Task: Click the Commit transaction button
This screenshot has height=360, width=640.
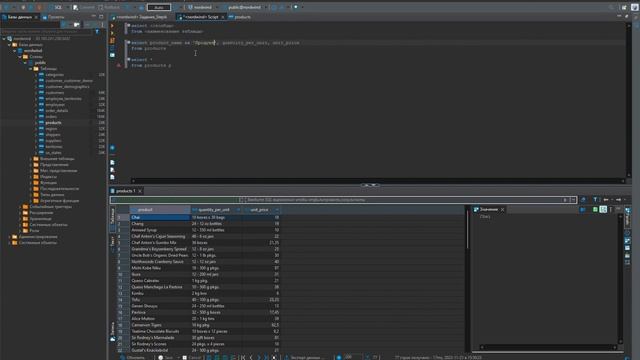Action: 84,7
